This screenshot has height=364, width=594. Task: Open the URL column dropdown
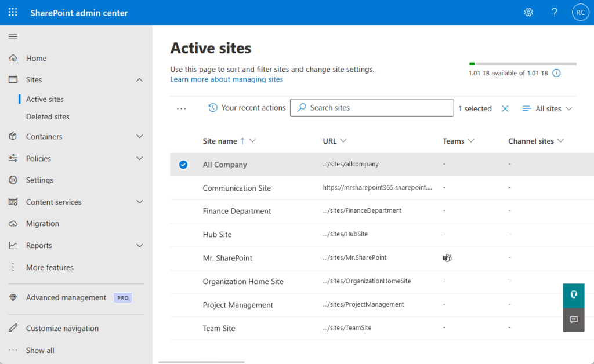(x=343, y=141)
